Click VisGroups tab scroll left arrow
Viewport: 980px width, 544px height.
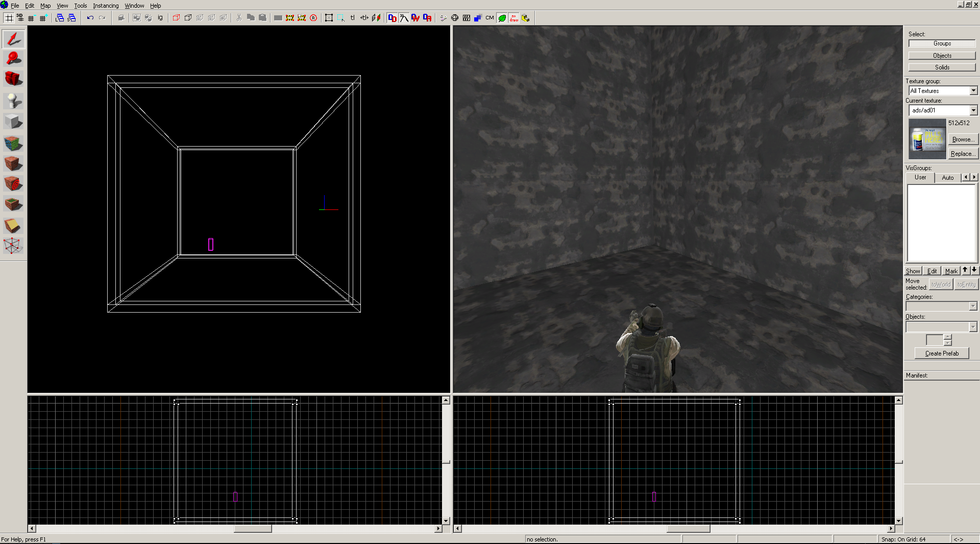click(x=966, y=177)
